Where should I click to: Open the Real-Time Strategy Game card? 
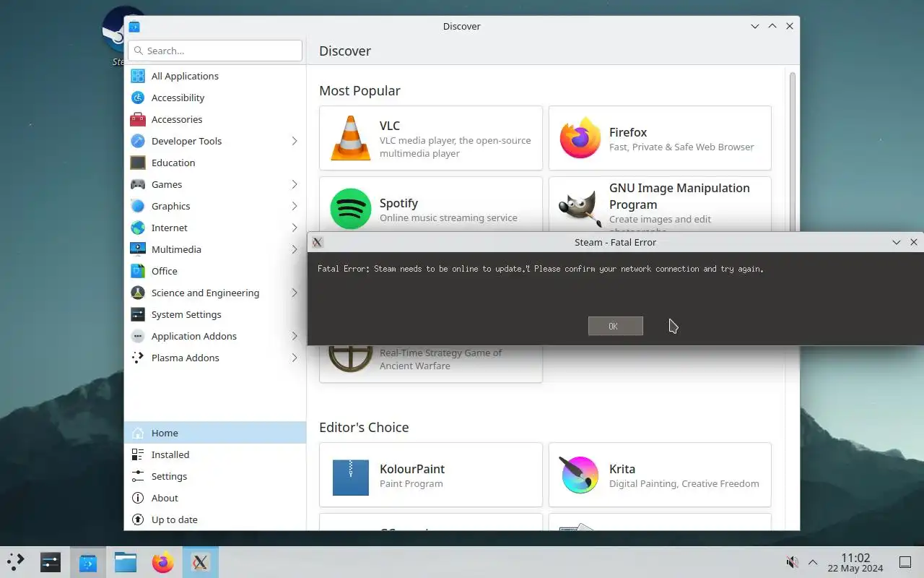[x=431, y=363]
